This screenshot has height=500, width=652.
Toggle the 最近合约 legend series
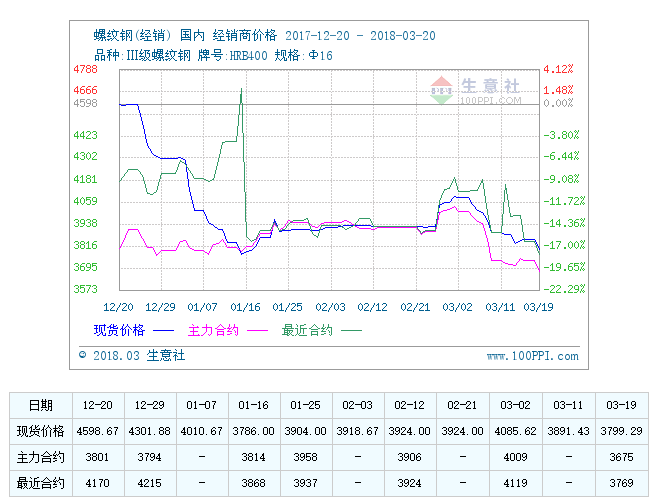pyautogui.click(x=306, y=330)
